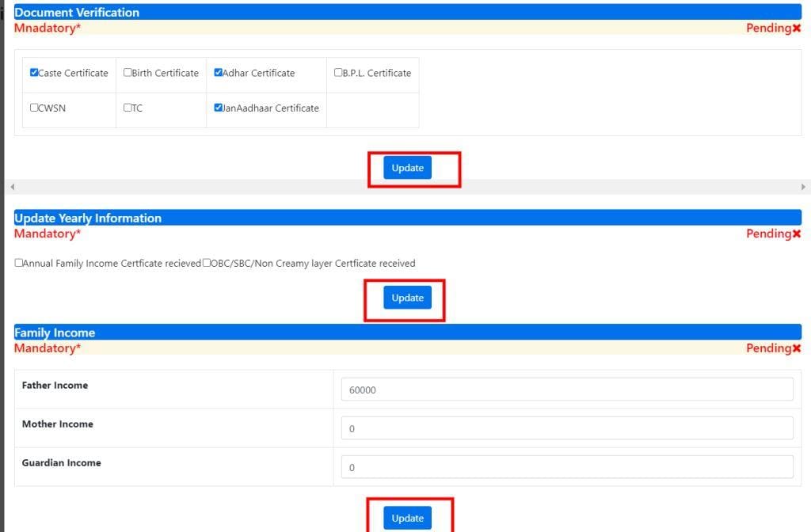Image resolution: width=811 pixels, height=532 pixels.
Task: Click the left arrow of the horizontal scrollbar
Action: click(x=12, y=187)
